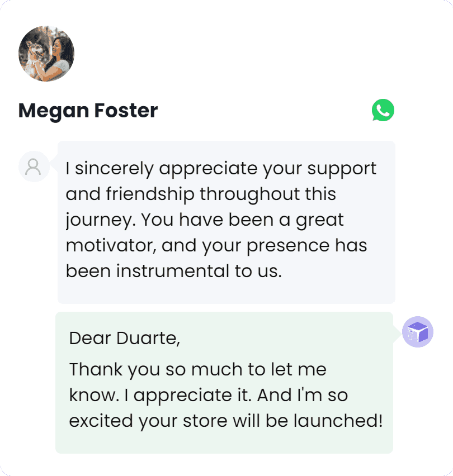Click the gray user avatar icon
The height and width of the screenshot is (476, 453).
pos(34,166)
